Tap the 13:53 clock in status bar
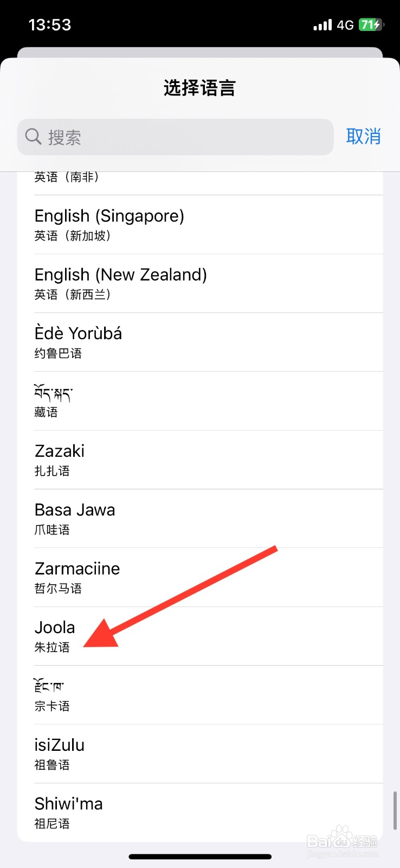 (50, 25)
